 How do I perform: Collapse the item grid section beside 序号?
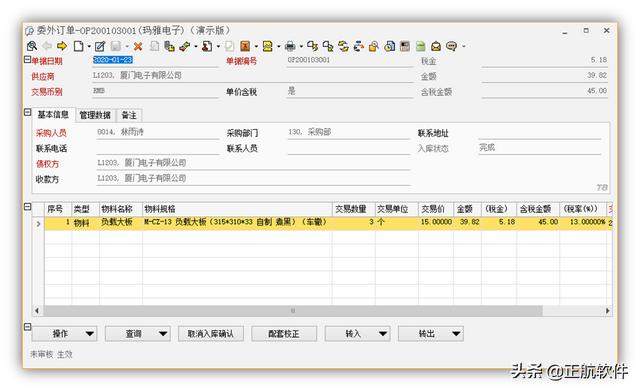(27, 207)
